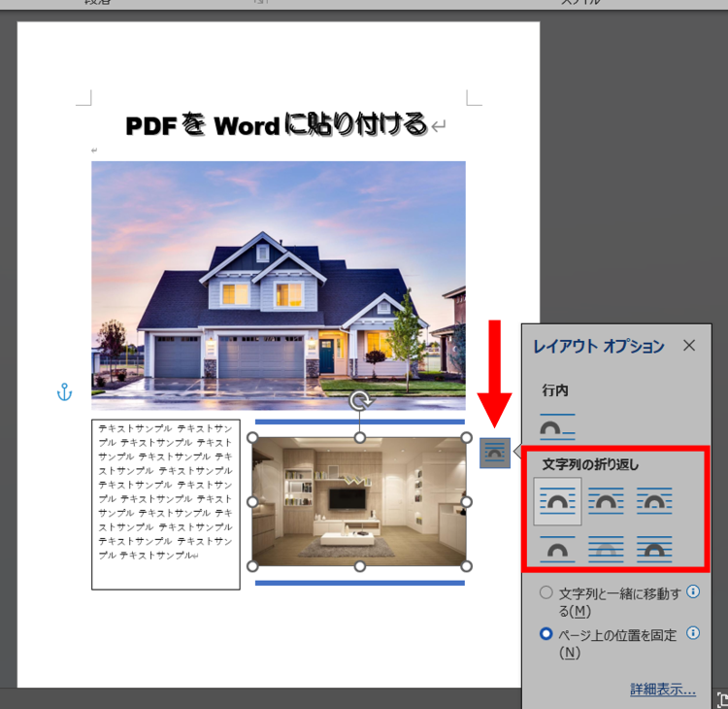Click the top-left resize handle of interior photo
Viewport: 728px width, 709px height.
252,438
